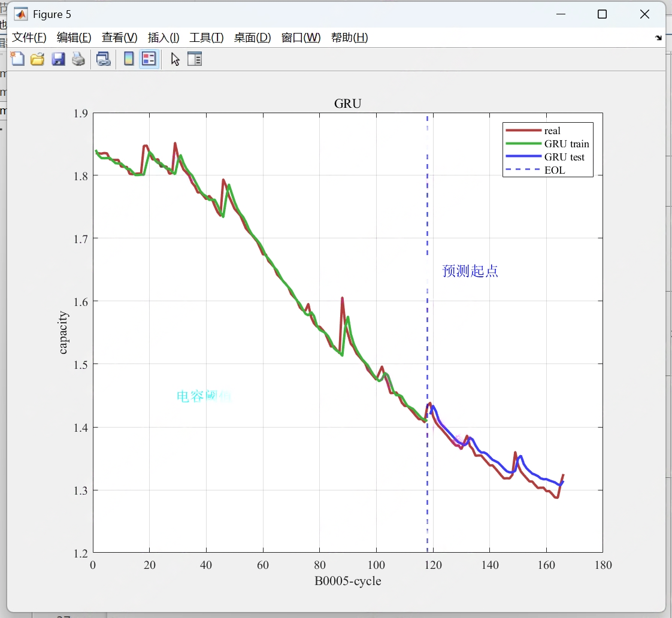Insert a colorbar using the toolbar icon
Image resolution: width=672 pixels, height=618 pixels.
point(129,59)
